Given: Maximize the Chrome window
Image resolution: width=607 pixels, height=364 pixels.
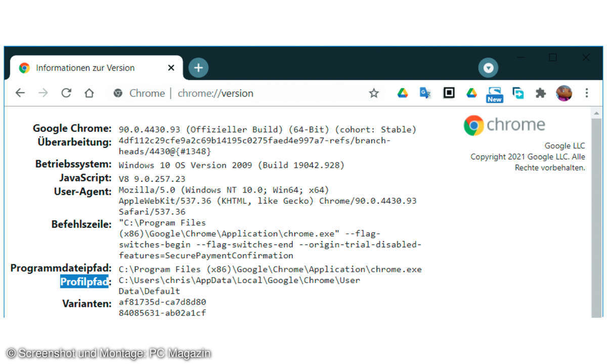Looking at the screenshot, I should [x=553, y=58].
